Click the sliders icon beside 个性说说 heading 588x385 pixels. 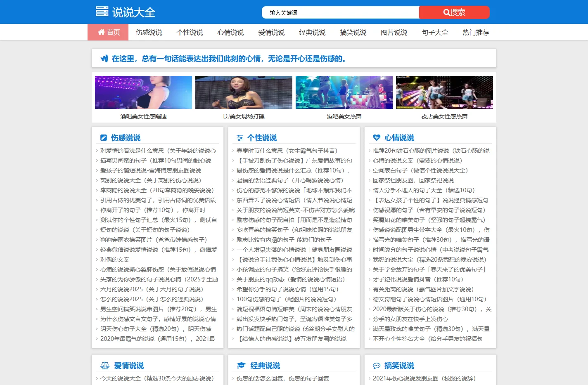tap(240, 138)
